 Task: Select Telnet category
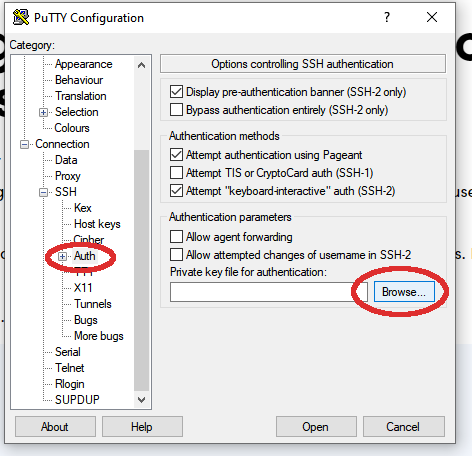tap(70, 368)
